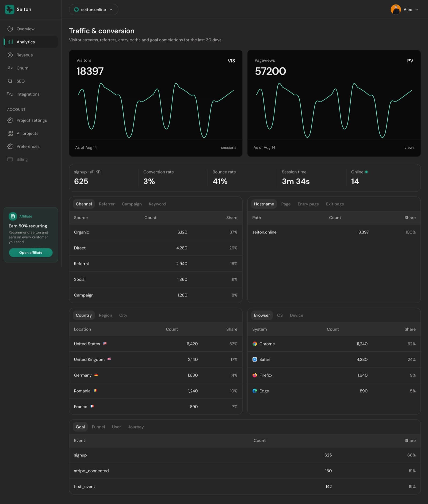Switch to the Exit page tab

pyautogui.click(x=335, y=204)
